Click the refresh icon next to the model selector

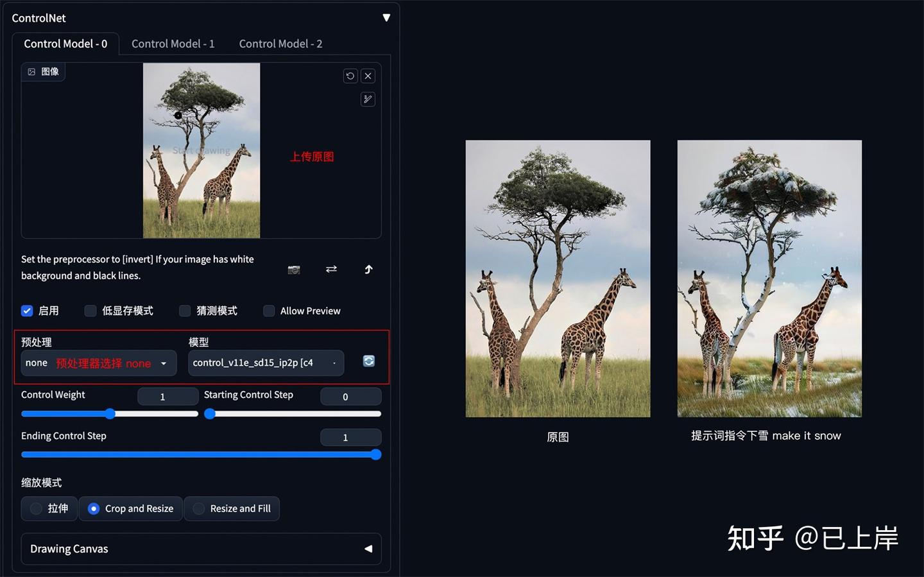pyautogui.click(x=368, y=361)
